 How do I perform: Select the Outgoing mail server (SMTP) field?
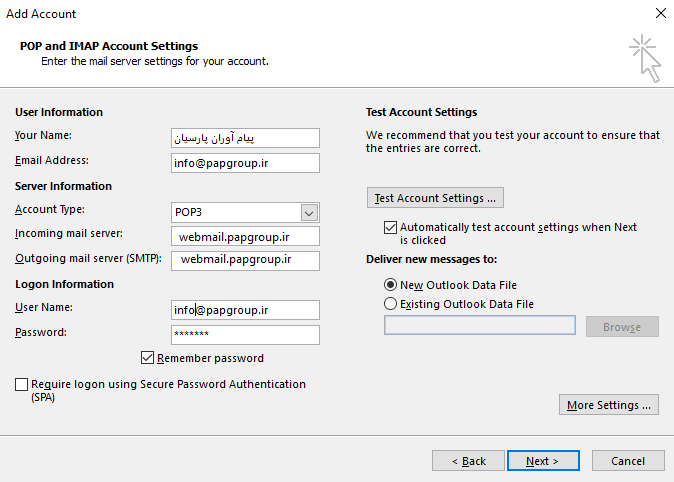245,261
